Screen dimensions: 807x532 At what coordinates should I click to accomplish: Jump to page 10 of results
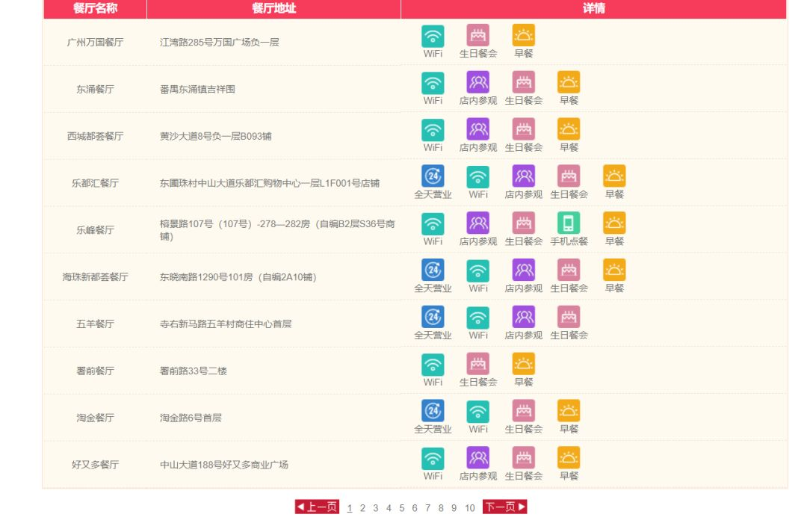tap(469, 508)
